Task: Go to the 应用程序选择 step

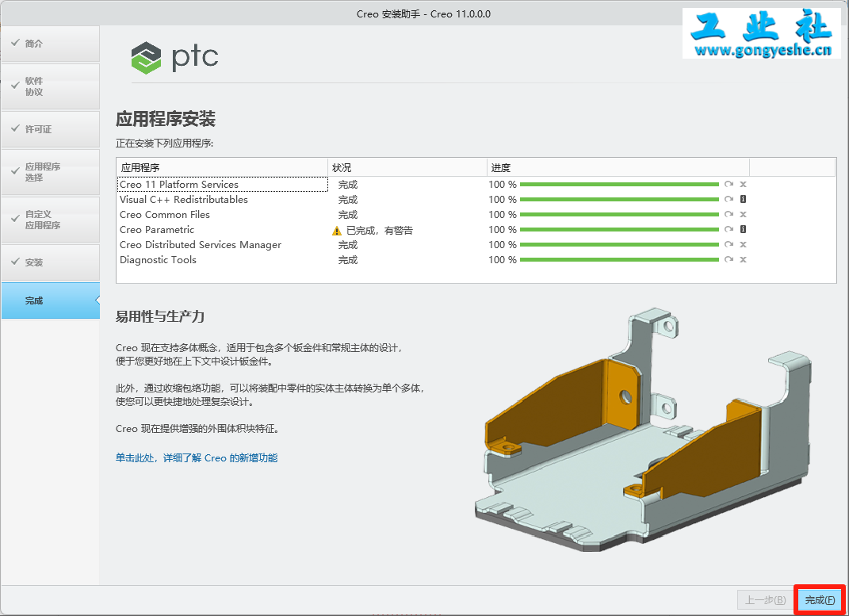Action: 51,172
